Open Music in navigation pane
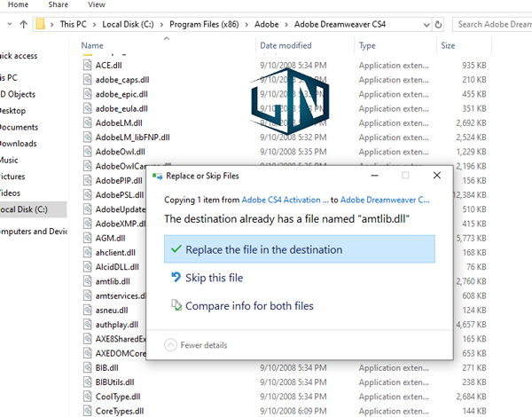Image resolution: width=532 pixels, height=417 pixels. tap(9, 160)
